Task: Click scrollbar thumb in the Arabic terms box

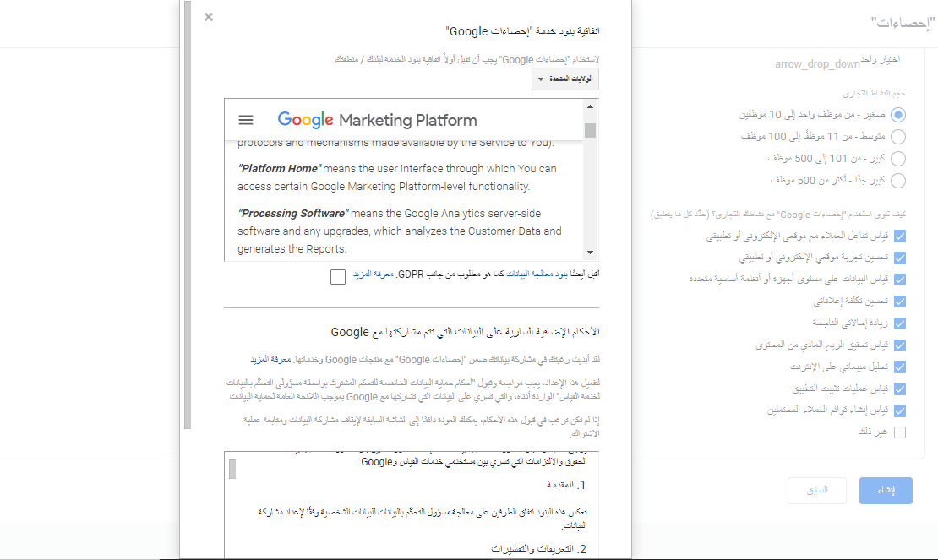Action: point(232,469)
